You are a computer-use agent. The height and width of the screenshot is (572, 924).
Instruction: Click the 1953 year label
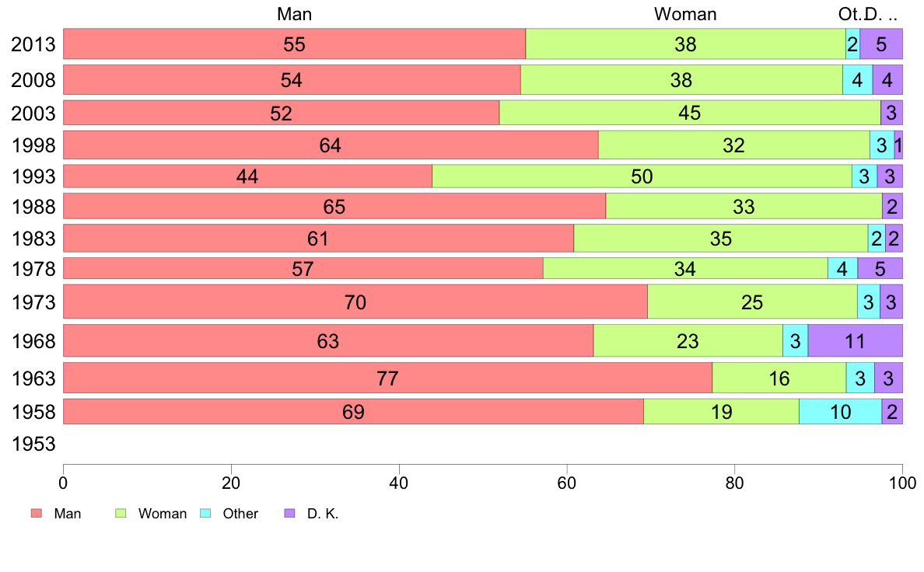click(34, 444)
